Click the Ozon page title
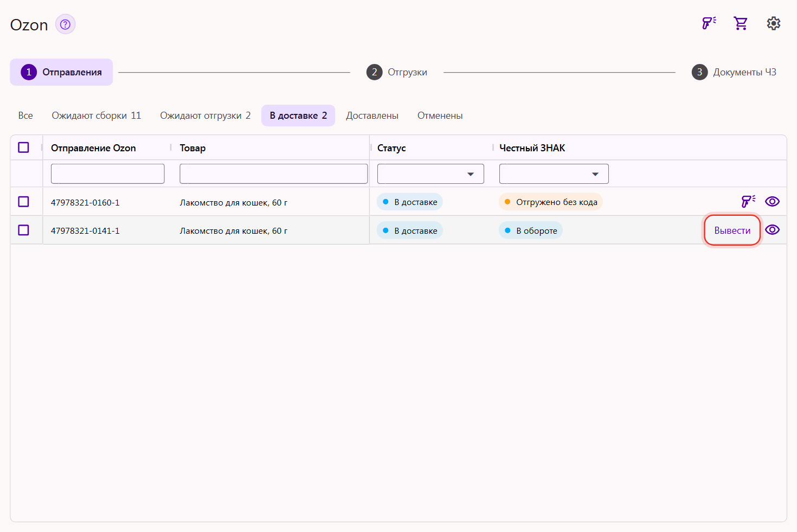Image resolution: width=797 pixels, height=532 pixels. coord(29,25)
